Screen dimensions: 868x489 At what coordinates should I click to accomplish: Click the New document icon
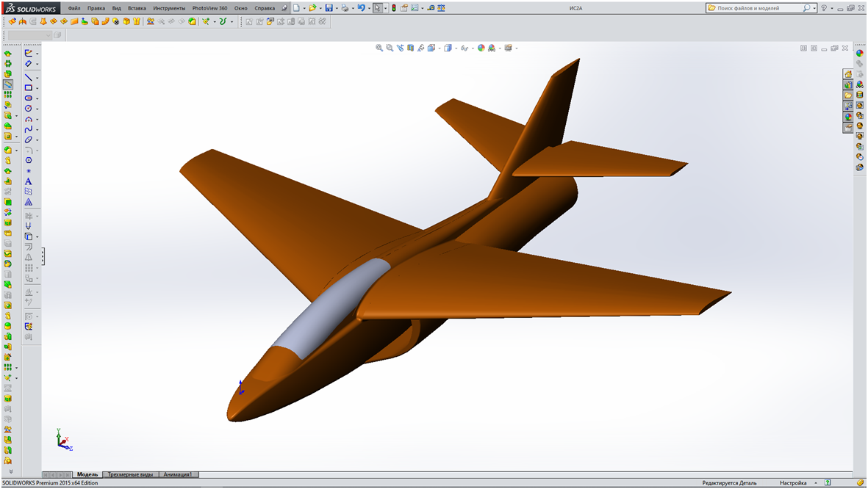point(296,8)
